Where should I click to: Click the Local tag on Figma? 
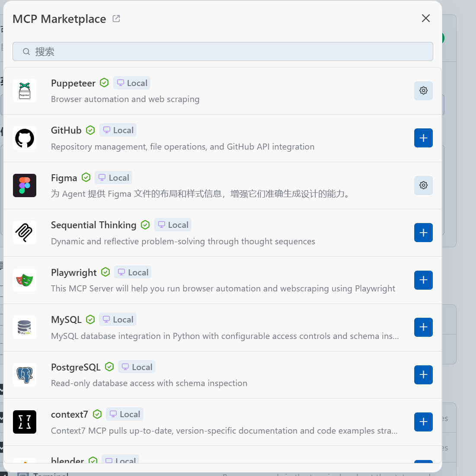(x=113, y=178)
